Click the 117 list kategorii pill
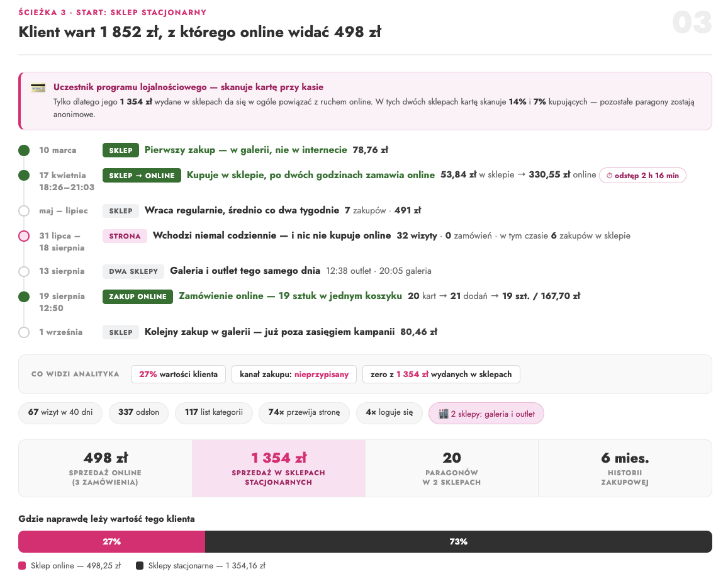 [x=214, y=412]
